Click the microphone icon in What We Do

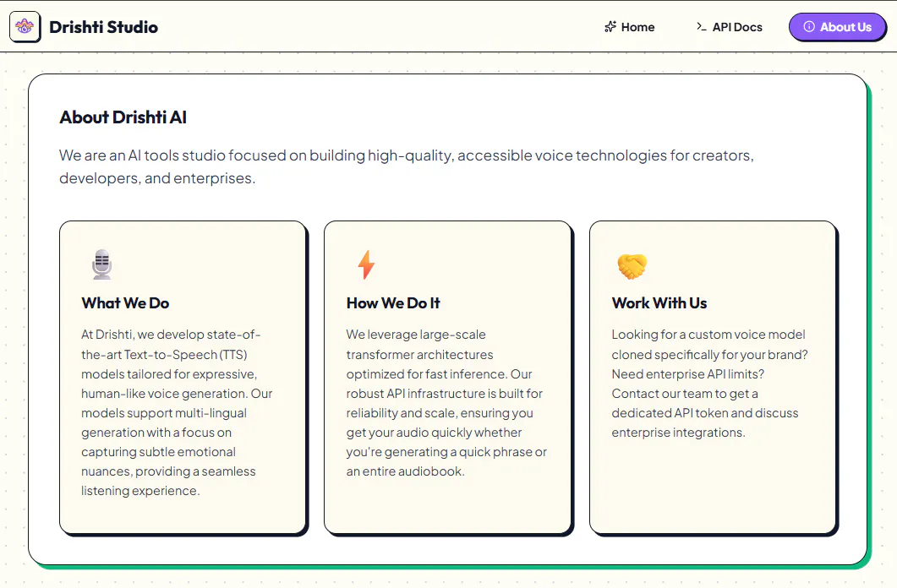(x=101, y=264)
